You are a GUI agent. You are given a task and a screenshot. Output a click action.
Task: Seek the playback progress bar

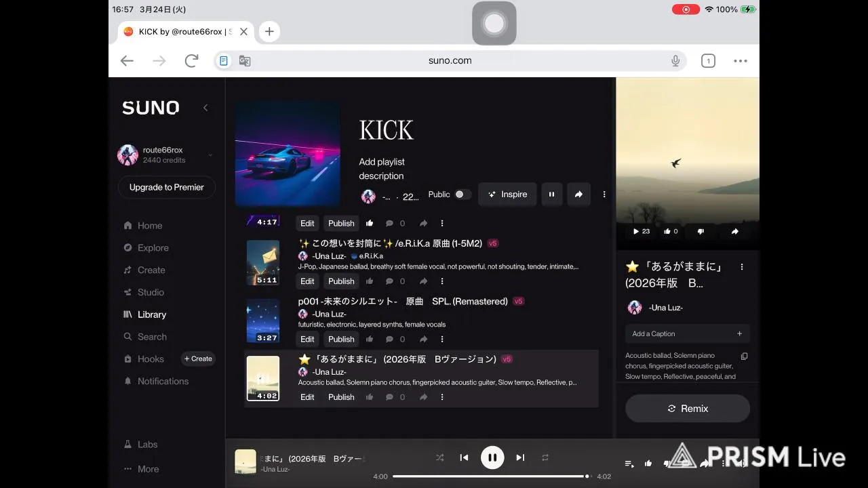(x=492, y=476)
